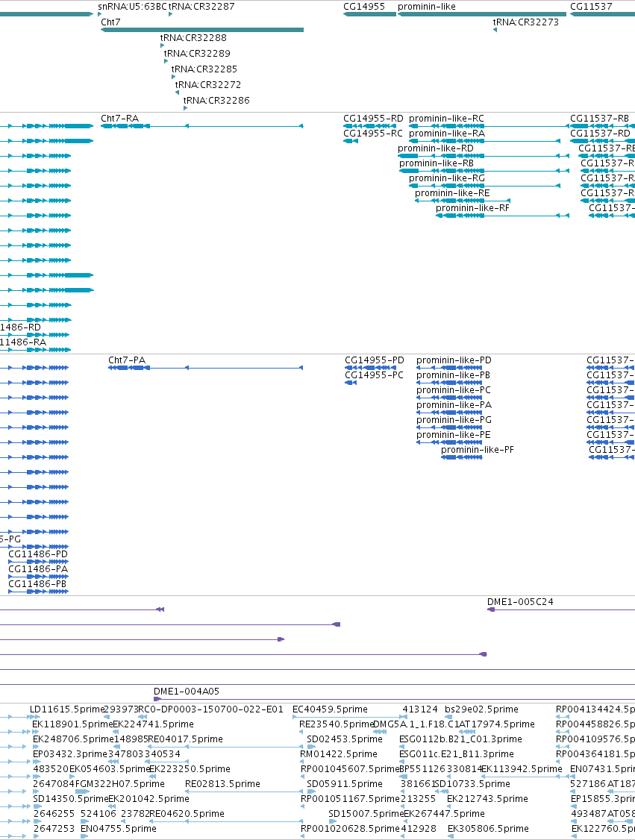Select the EK248706.5prime EST label
The height and width of the screenshot is (840, 635).
[73, 739]
